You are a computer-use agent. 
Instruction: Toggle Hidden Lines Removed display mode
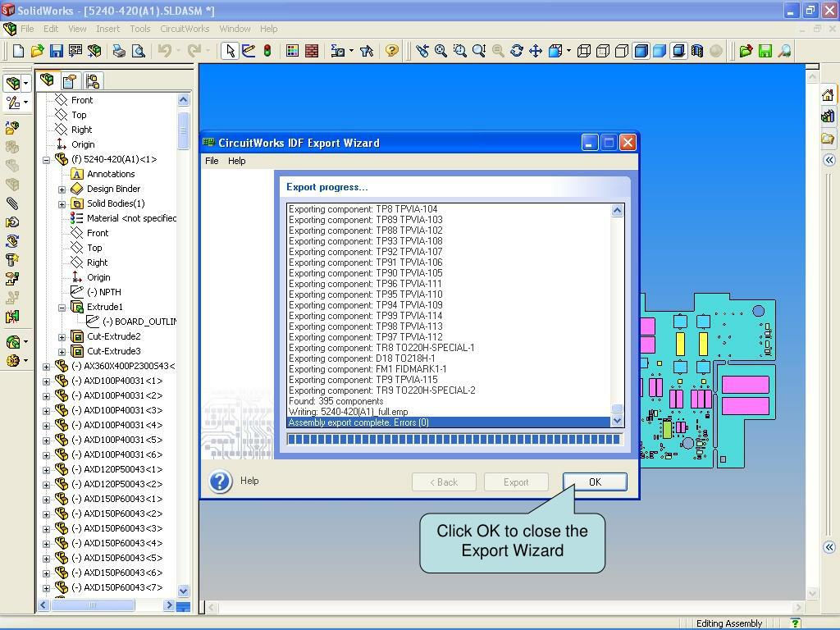click(622, 51)
